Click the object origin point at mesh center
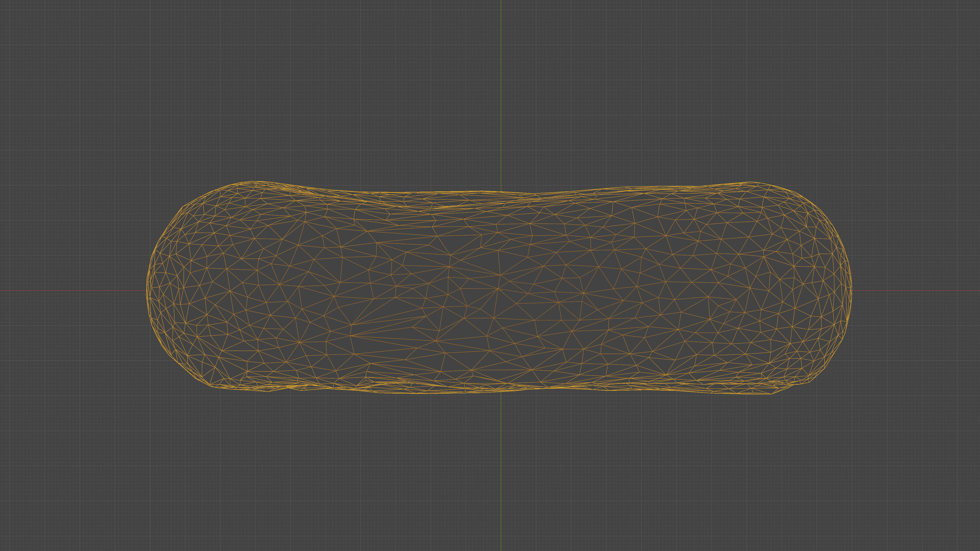 pyautogui.click(x=501, y=290)
